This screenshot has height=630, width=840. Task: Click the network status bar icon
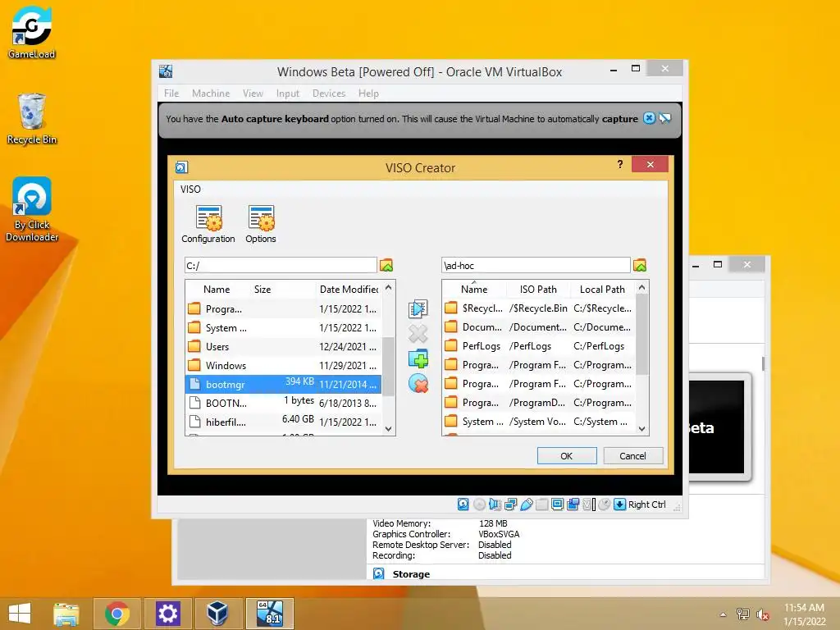pos(510,504)
